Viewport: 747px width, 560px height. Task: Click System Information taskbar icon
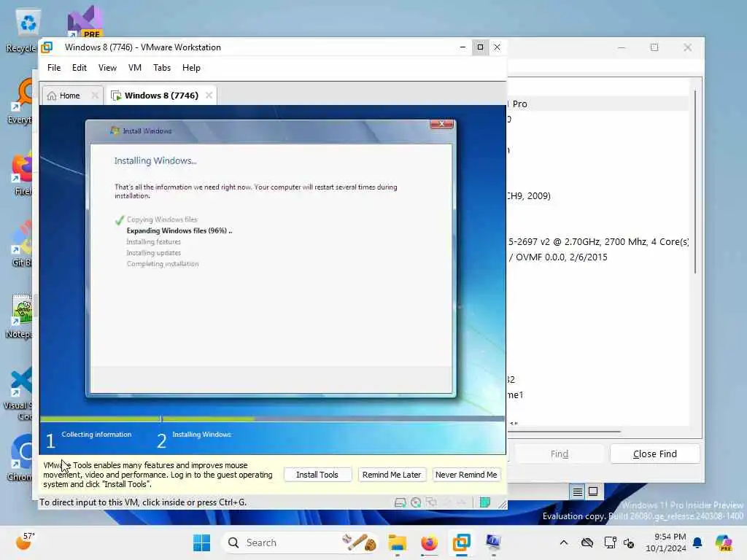click(x=493, y=542)
